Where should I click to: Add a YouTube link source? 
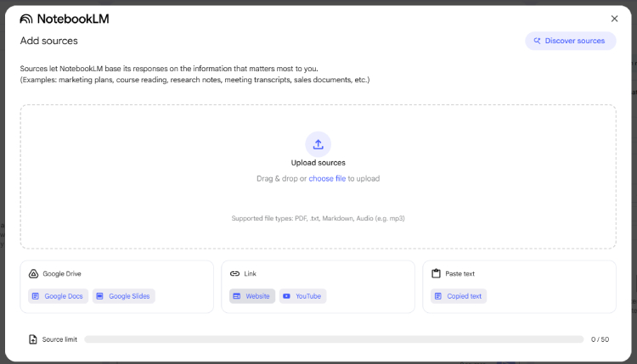302,296
